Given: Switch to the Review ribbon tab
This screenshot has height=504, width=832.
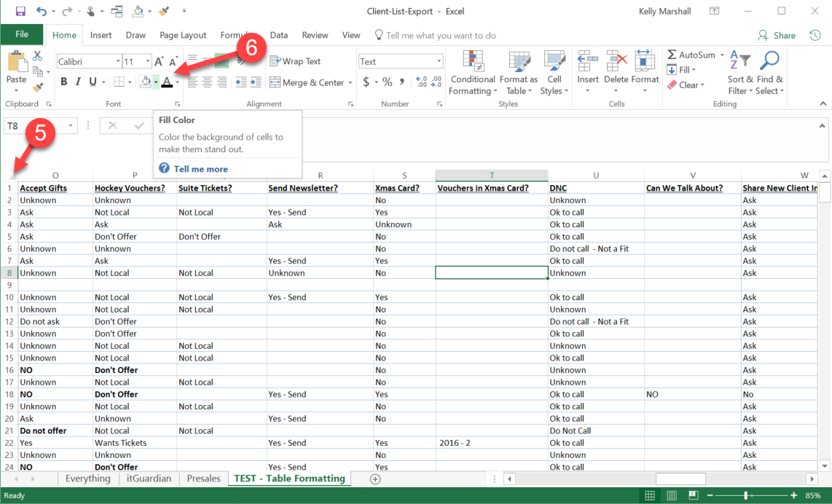Looking at the screenshot, I should click(x=315, y=34).
